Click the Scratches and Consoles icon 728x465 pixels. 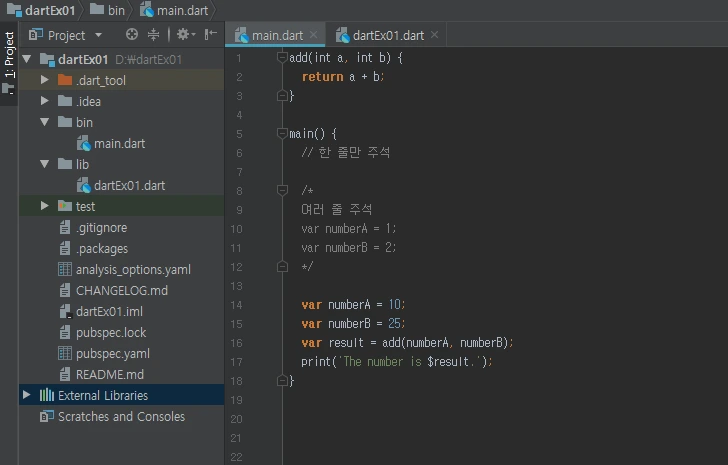pyautogui.click(x=47, y=416)
